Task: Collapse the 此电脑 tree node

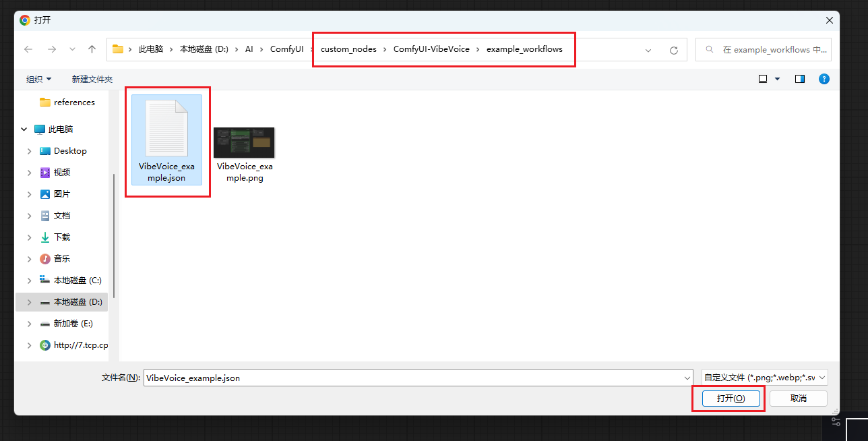Action: tap(24, 129)
